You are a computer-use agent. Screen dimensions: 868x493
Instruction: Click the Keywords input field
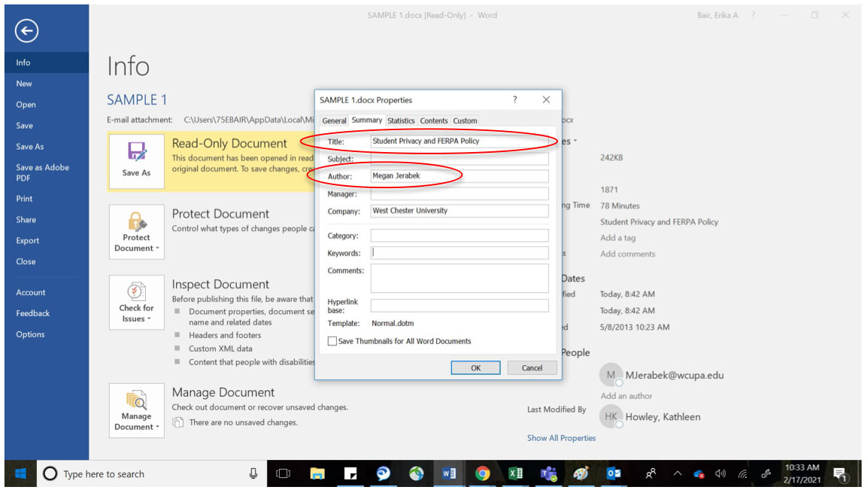460,253
